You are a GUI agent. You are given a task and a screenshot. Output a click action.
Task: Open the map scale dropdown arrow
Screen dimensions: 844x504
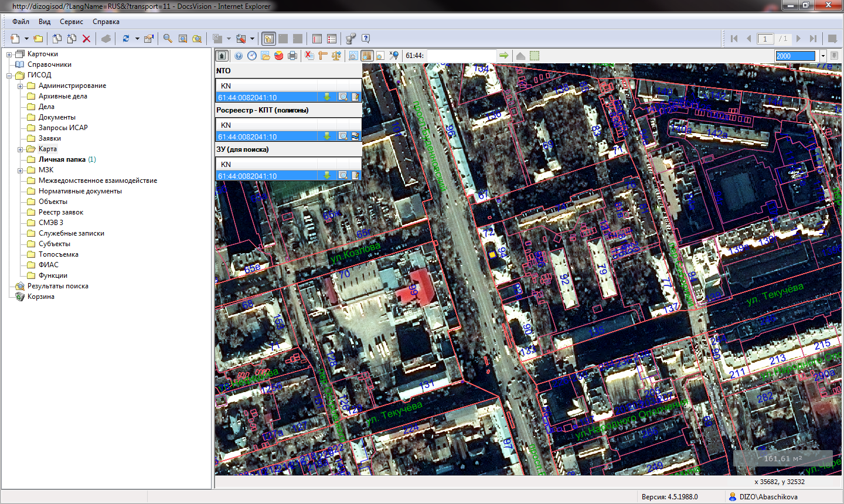tap(823, 56)
